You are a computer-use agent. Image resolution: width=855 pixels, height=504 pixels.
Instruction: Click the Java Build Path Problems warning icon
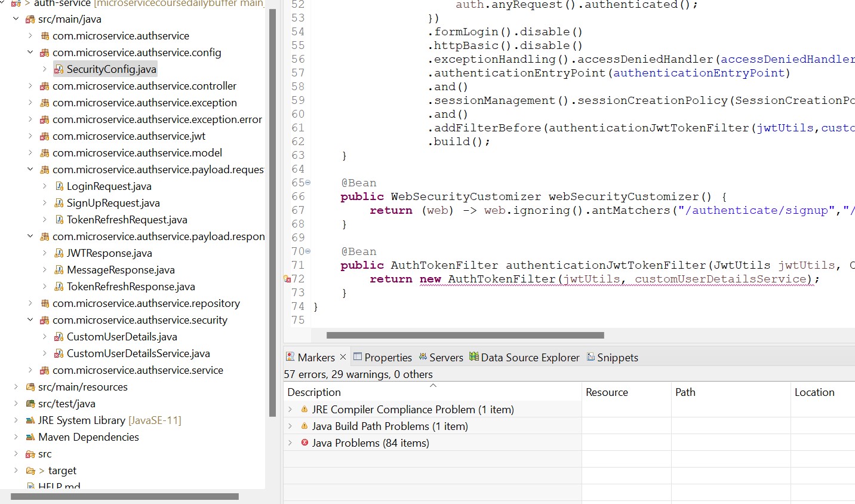click(x=305, y=426)
